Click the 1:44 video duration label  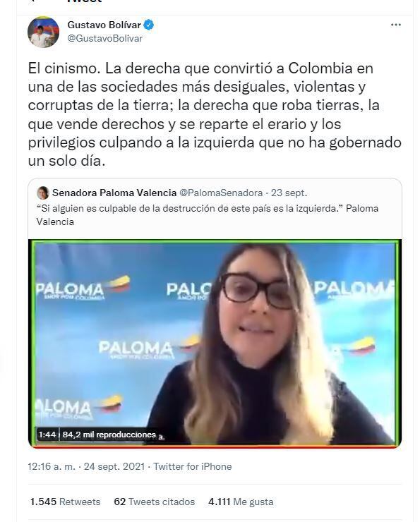[47, 435]
